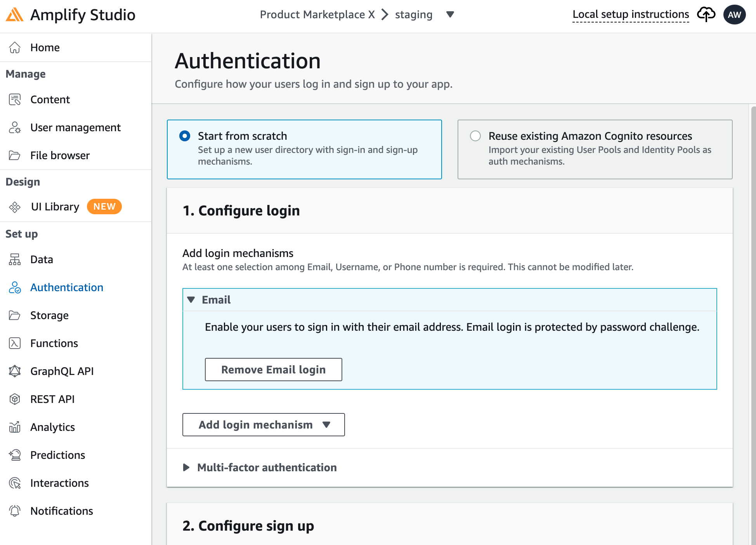756x545 pixels.
Task: Open the Add login mechanism dropdown
Action: click(264, 425)
